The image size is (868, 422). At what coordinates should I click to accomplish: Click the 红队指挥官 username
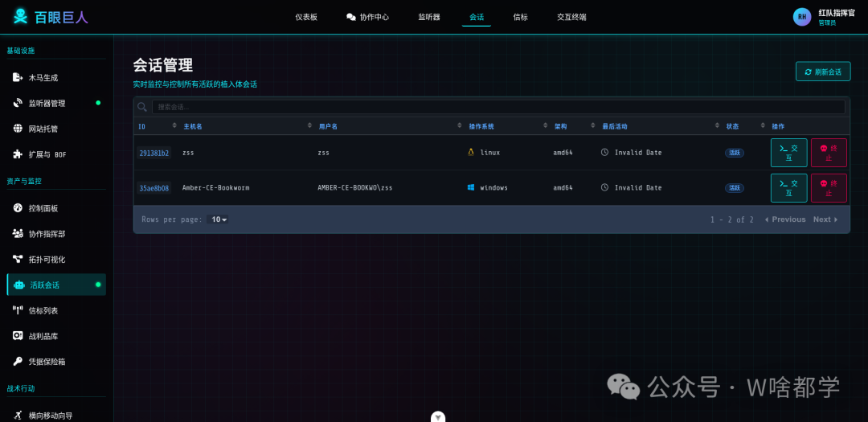837,12
